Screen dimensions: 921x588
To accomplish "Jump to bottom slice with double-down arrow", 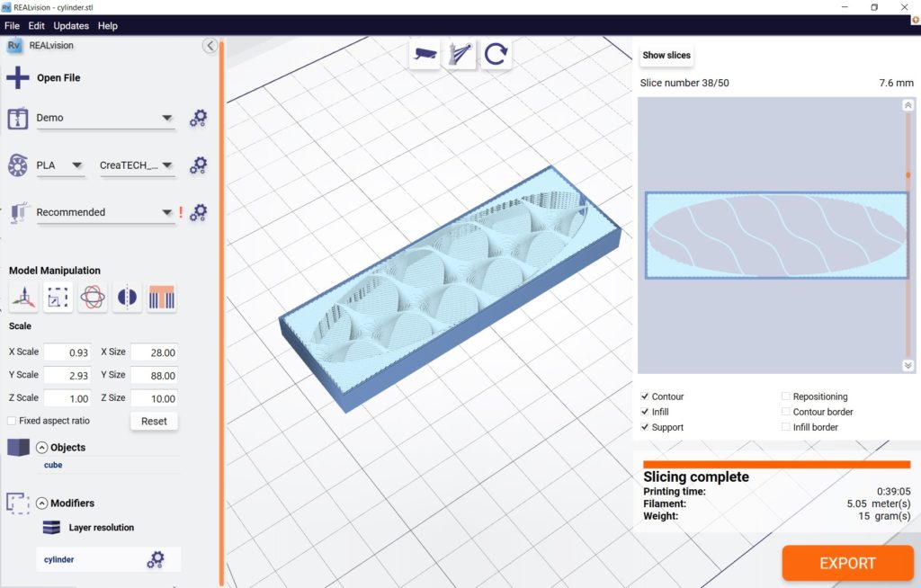I will point(908,365).
